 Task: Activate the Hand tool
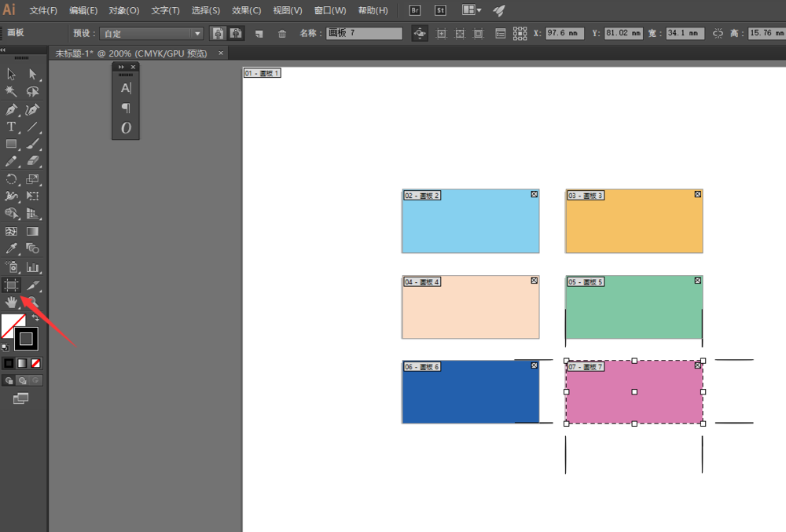coord(11,302)
